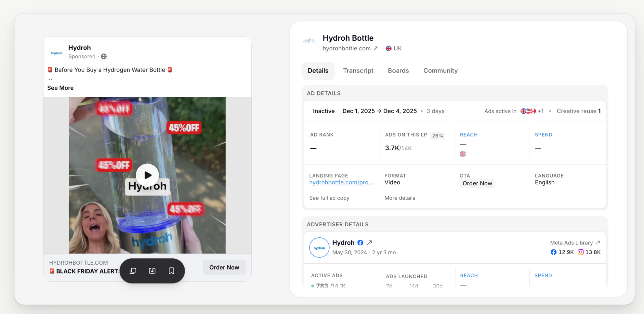Click the Hydroh advertiser name
The height and width of the screenshot is (314, 644).
pyautogui.click(x=343, y=243)
